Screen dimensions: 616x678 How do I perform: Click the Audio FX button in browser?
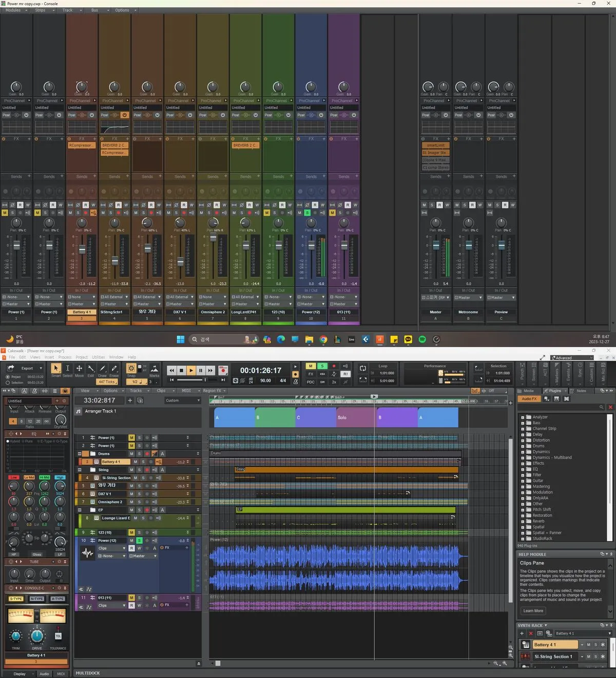coord(529,399)
